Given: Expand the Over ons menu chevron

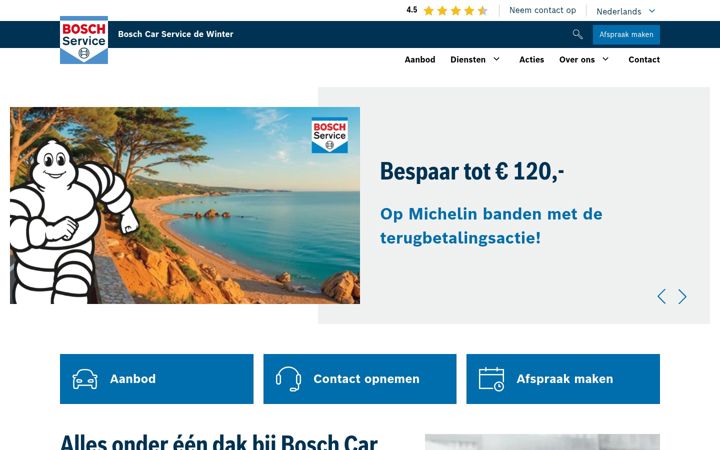Looking at the screenshot, I should tap(606, 59).
